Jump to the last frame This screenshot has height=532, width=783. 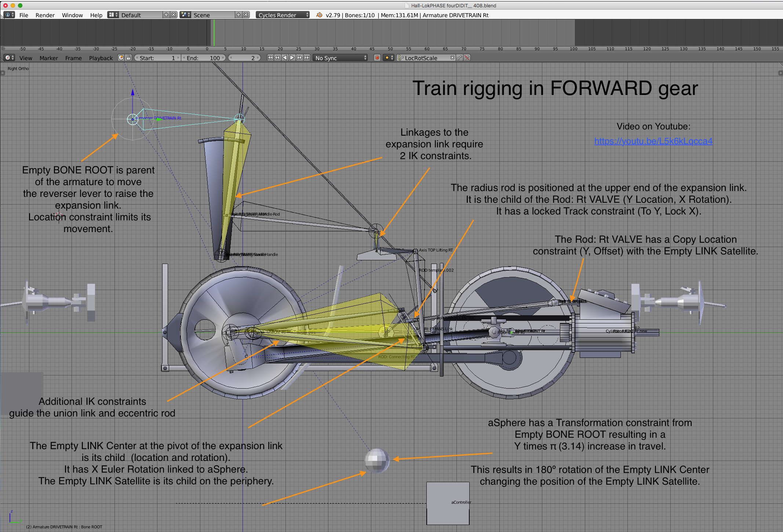[x=307, y=58]
